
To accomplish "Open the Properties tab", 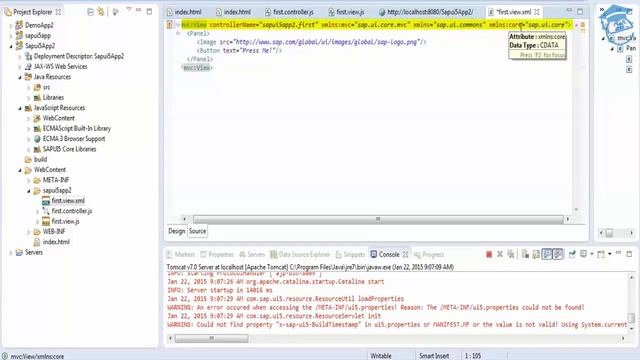I will pos(217,254).
